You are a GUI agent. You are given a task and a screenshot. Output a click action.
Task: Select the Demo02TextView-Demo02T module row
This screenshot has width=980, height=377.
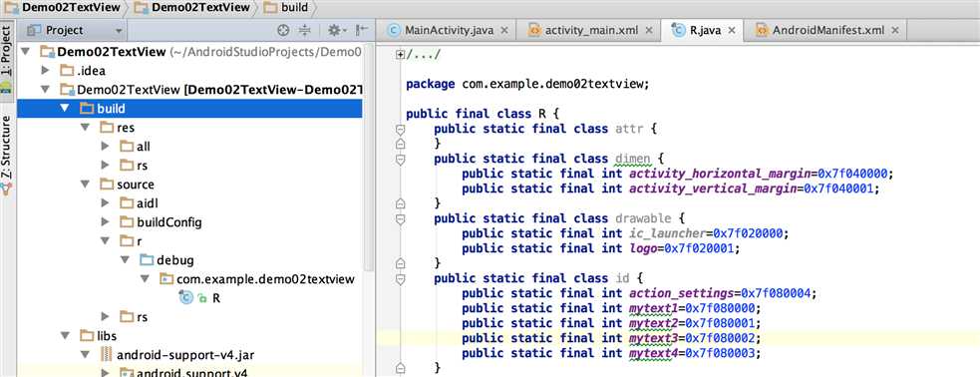click(x=189, y=90)
